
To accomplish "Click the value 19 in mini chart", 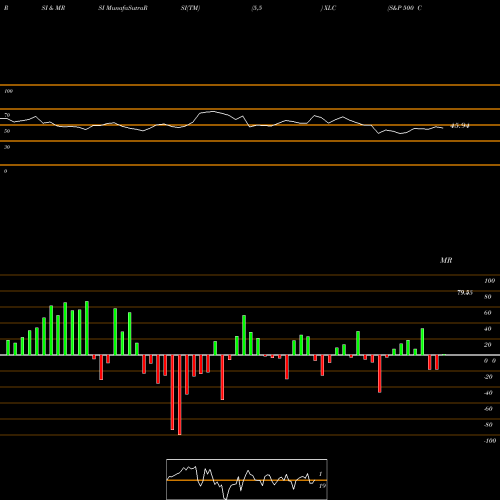I will coord(322,486).
